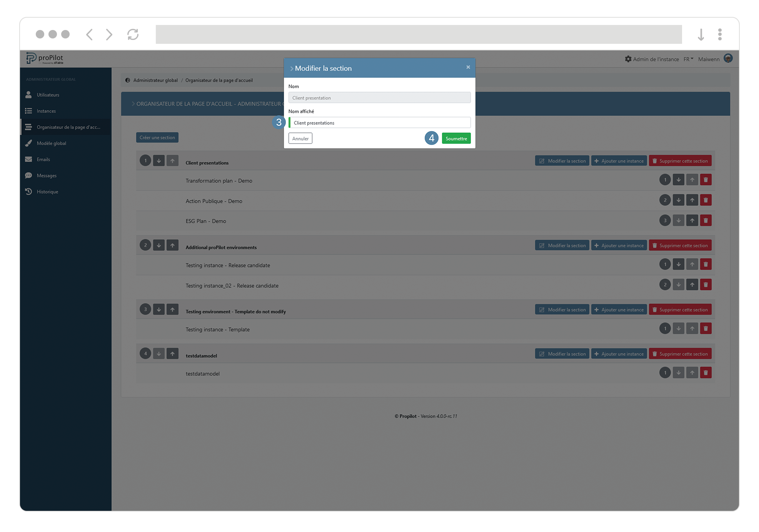The height and width of the screenshot is (532, 759).
Task: Open Organisateur de la page d'accueil breadcrumb
Action: [x=219, y=80]
